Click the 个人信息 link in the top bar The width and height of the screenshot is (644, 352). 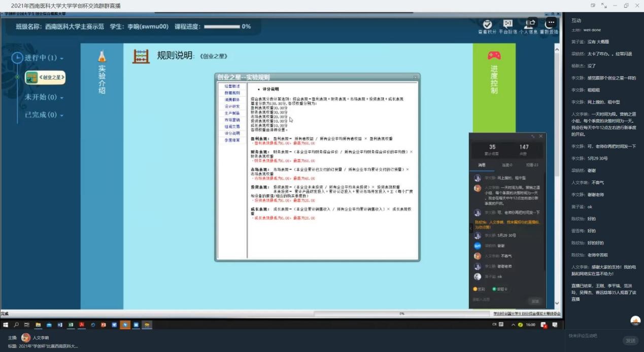[x=528, y=32]
